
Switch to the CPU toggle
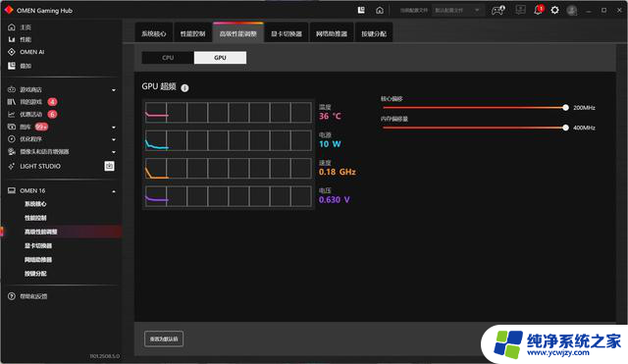(x=168, y=58)
